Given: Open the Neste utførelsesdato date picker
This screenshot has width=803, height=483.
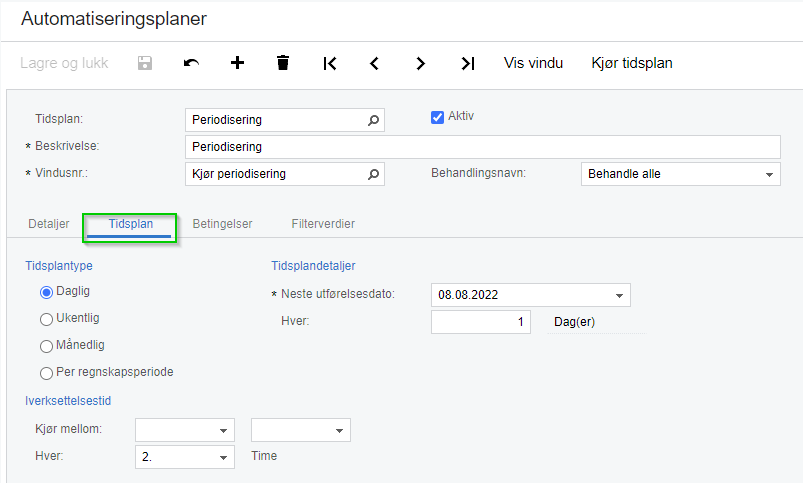Looking at the screenshot, I should (619, 296).
